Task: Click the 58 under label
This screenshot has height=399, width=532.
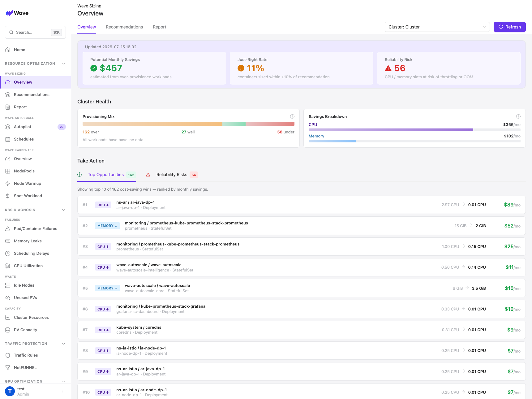Action: [x=286, y=132]
